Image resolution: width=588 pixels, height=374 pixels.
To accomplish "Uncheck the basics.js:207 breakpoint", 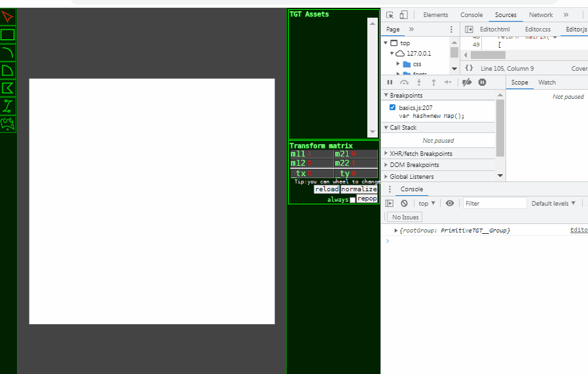I will coord(392,107).
